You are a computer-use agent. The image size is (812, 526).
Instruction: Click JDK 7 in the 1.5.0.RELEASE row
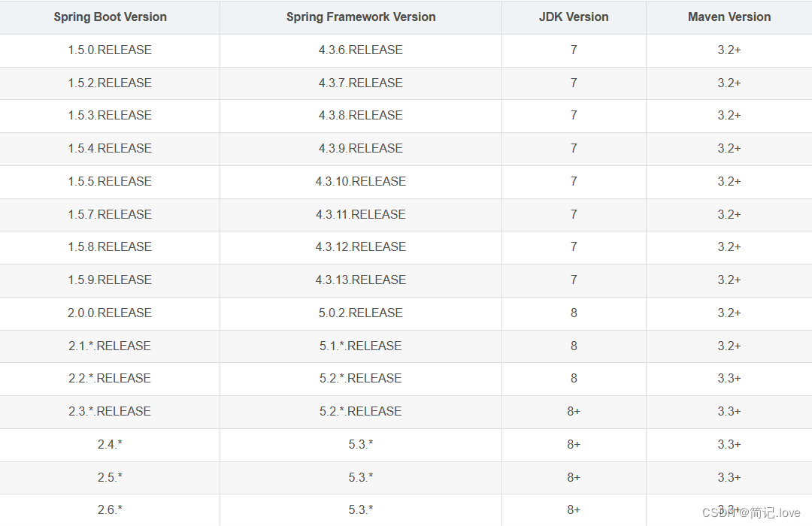click(x=574, y=50)
